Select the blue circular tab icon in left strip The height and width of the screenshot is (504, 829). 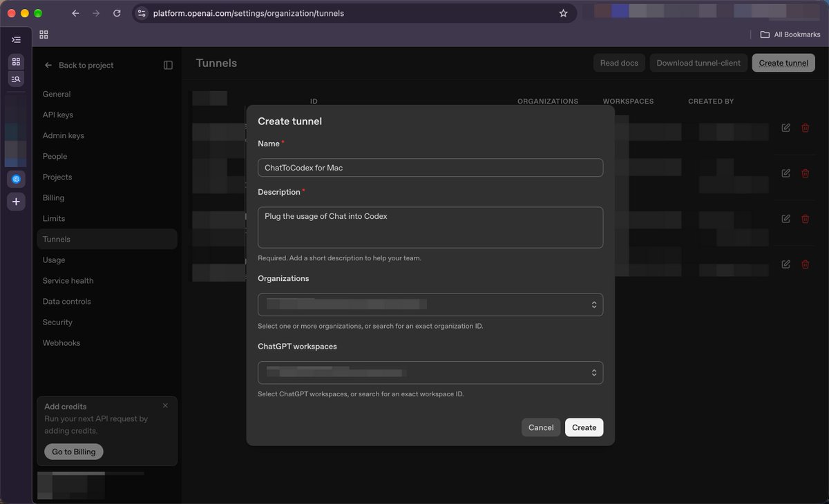point(17,179)
